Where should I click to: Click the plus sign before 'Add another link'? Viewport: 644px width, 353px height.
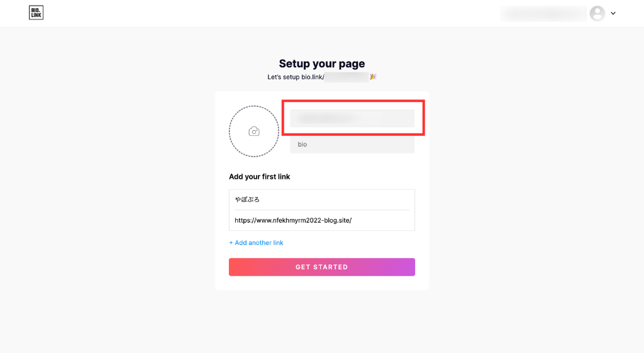pyautogui.click(x=231, y=243)
